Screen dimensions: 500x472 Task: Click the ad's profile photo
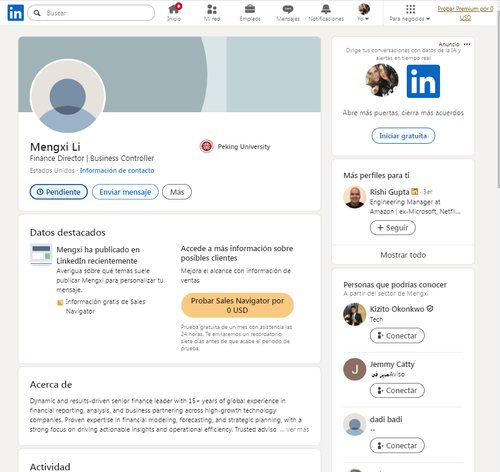(x=382, y=80)
